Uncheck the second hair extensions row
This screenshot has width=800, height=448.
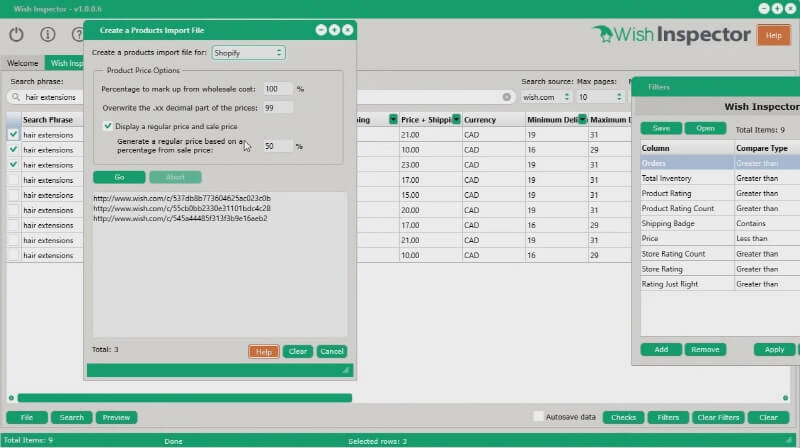[x=13, y=150]
